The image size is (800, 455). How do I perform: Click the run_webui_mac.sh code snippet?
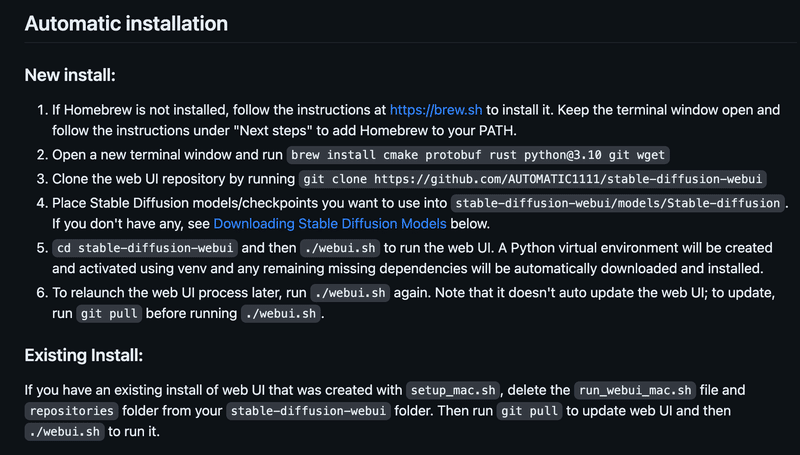tap(635, 391)
